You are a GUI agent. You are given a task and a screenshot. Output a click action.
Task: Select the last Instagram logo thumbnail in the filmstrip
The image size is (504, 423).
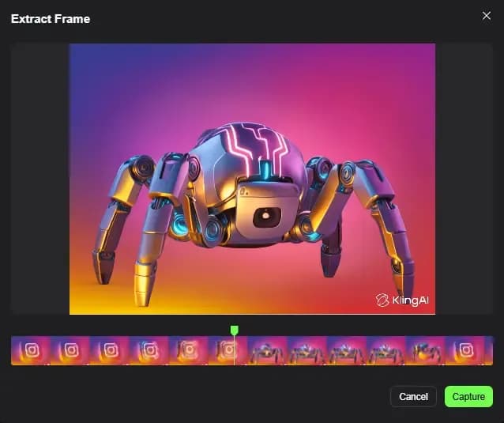click(465, 350)
